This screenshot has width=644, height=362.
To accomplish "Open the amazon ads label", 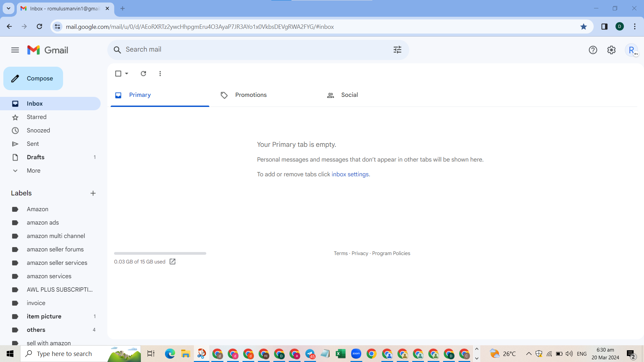I will [x=50, y=223].
